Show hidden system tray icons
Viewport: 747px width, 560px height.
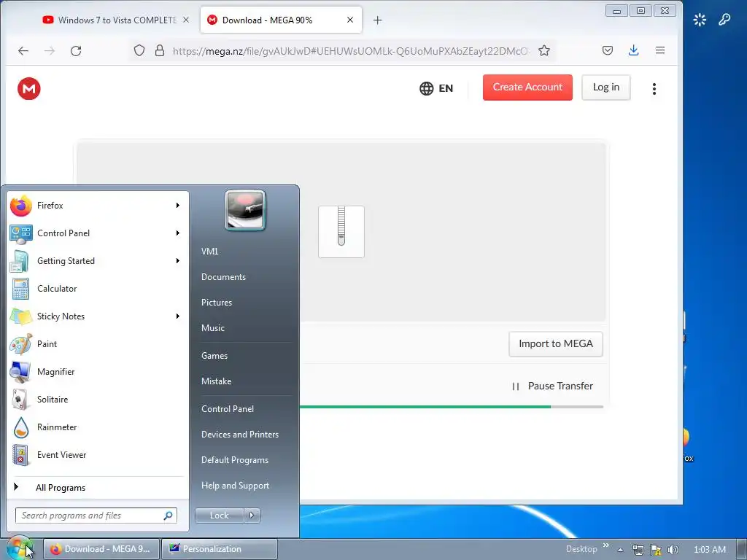(620, 550)
